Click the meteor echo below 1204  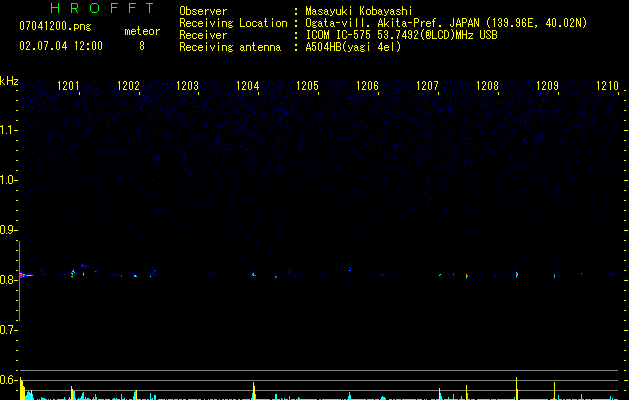point(254,274)
